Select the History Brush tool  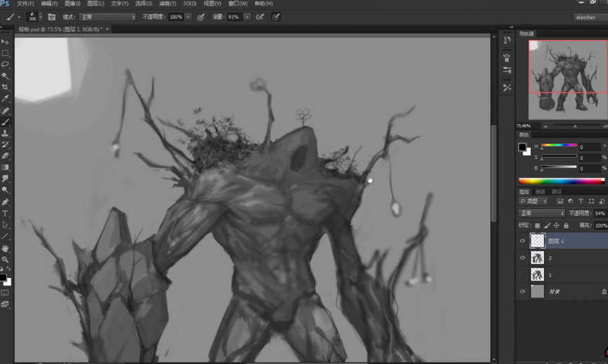(5, 145)
